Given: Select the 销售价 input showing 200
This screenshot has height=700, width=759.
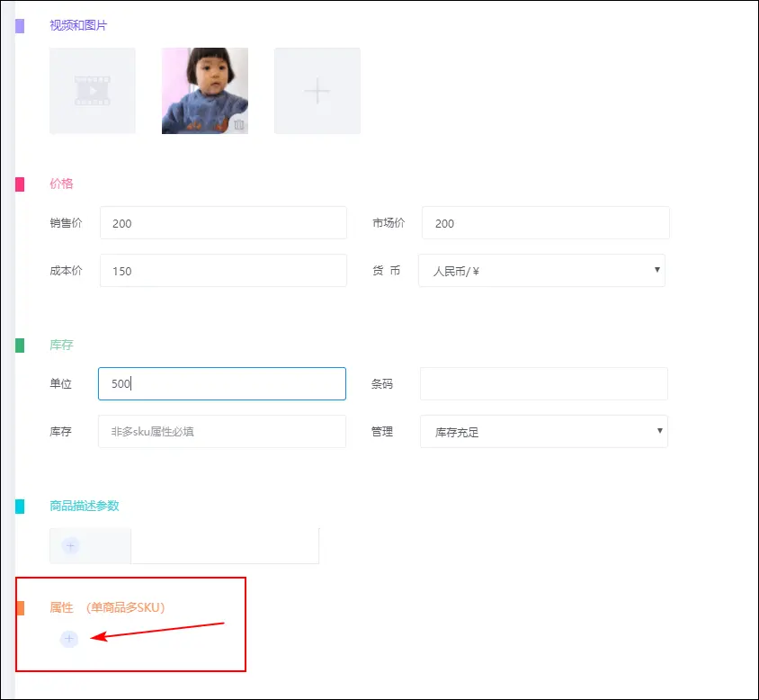Looking at the screenshot, I should pyautogui.click(x=221, y=222).
